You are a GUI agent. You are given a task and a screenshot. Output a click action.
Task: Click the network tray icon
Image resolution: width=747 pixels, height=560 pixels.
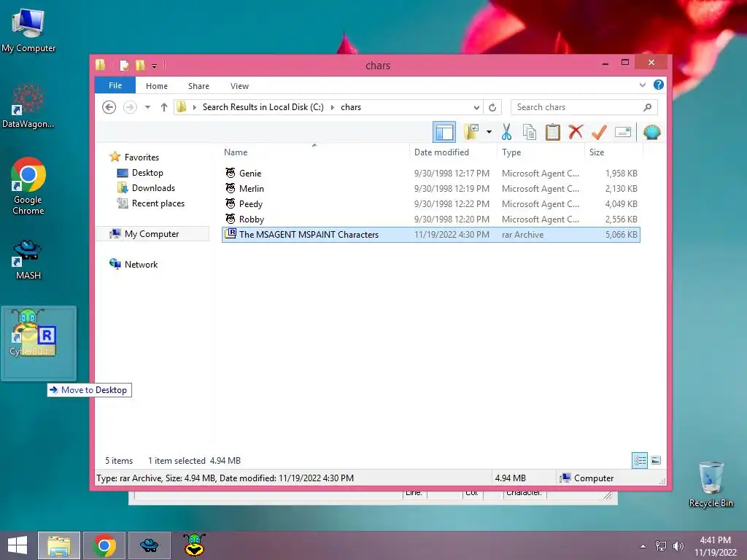coord(661,545)
